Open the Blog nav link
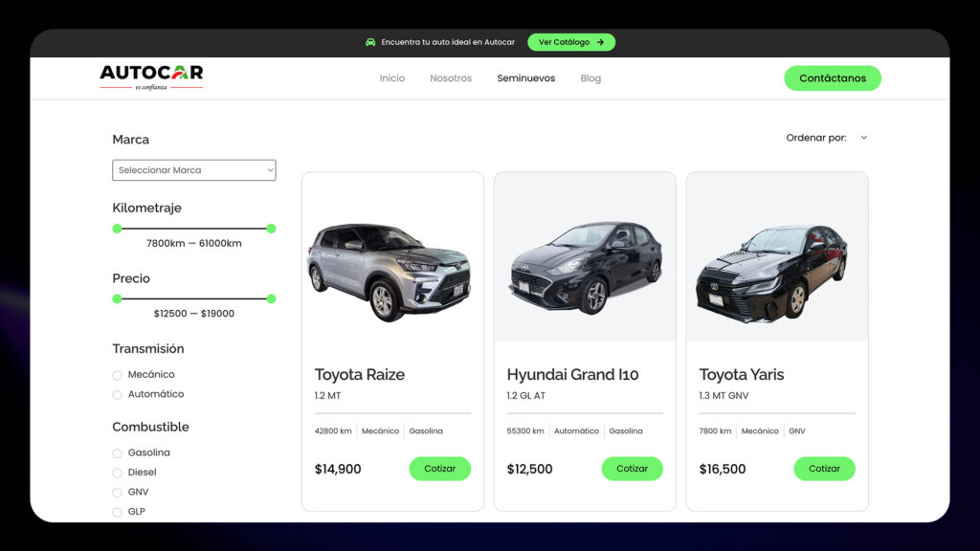This screenshot has width=980, height=551. click(590, 78)
